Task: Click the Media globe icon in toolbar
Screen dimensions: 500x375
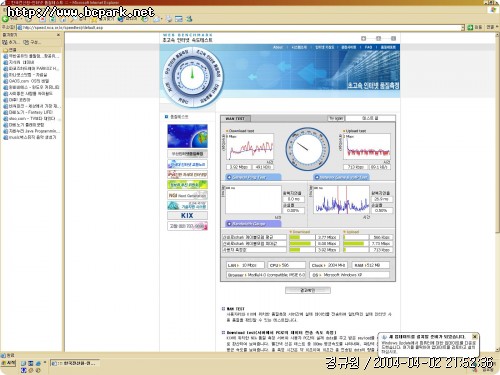Action: 121,19
